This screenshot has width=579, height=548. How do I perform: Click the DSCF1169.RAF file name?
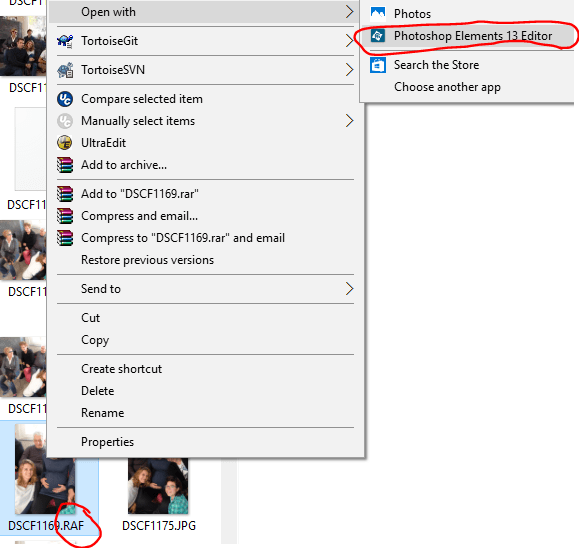coord(46,526)
